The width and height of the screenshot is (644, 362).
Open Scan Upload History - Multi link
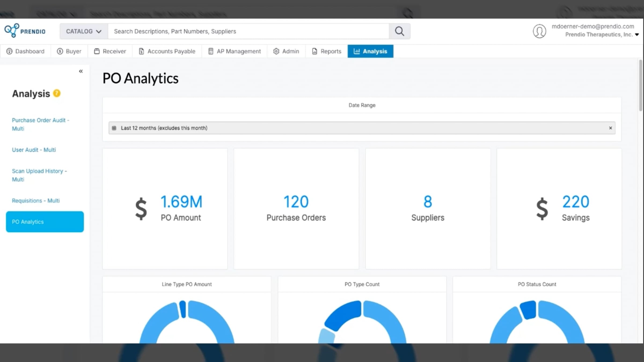(x=39, y=175)
